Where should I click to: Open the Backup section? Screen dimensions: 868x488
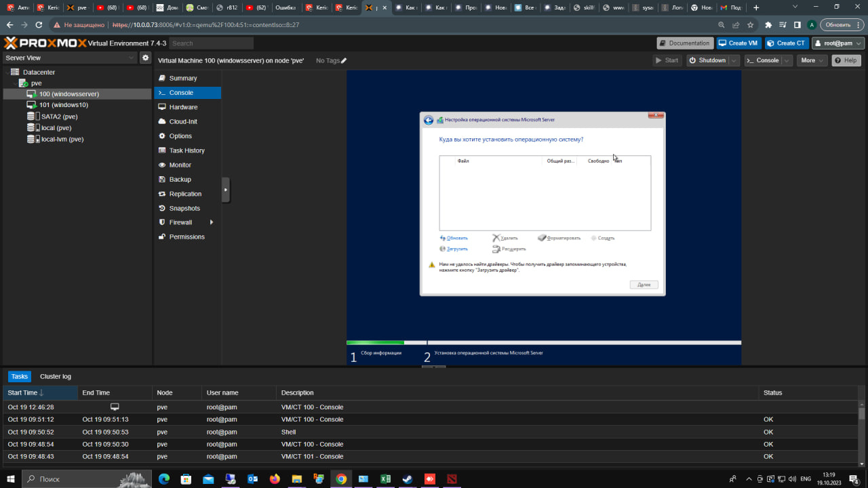pos(187,179)
